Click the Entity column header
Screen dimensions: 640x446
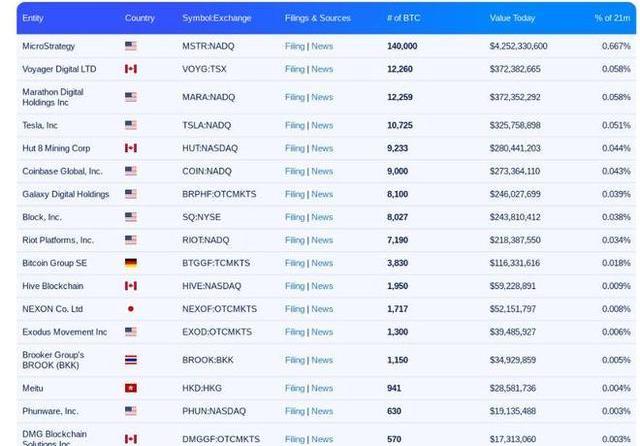pyautogui.click(x=32, y=18)
